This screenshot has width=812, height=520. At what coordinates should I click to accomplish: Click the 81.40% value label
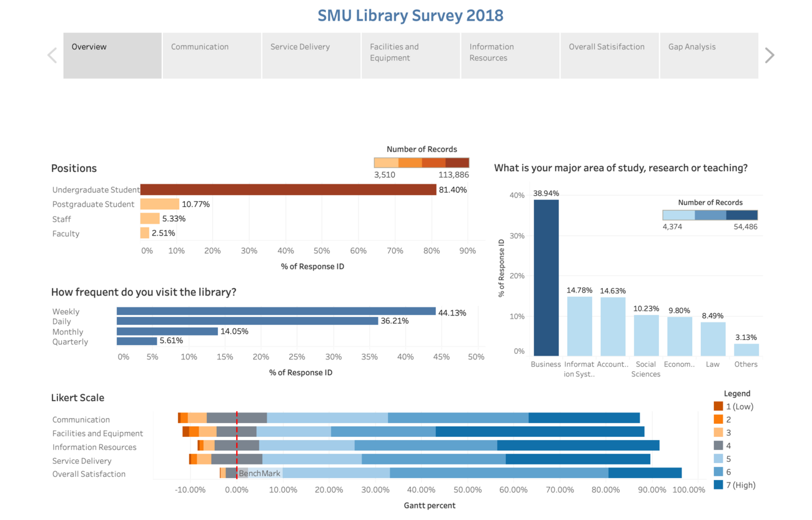tap(453, 190)
